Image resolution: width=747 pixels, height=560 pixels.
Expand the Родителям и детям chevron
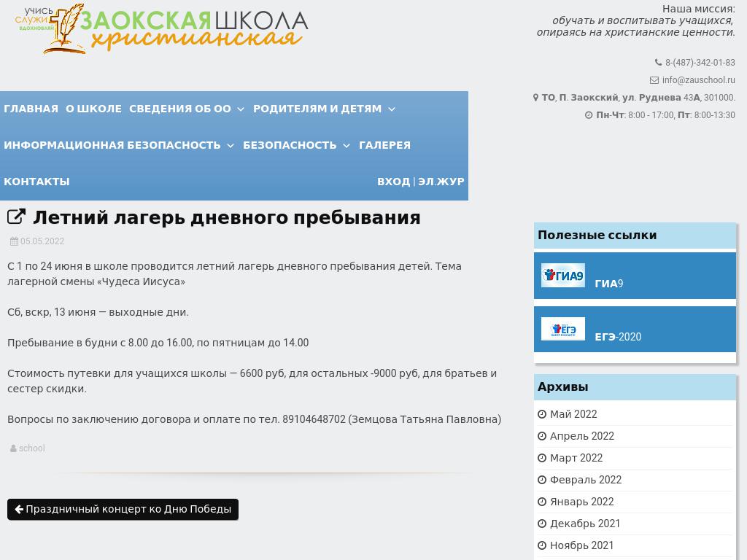pos(392,109)
